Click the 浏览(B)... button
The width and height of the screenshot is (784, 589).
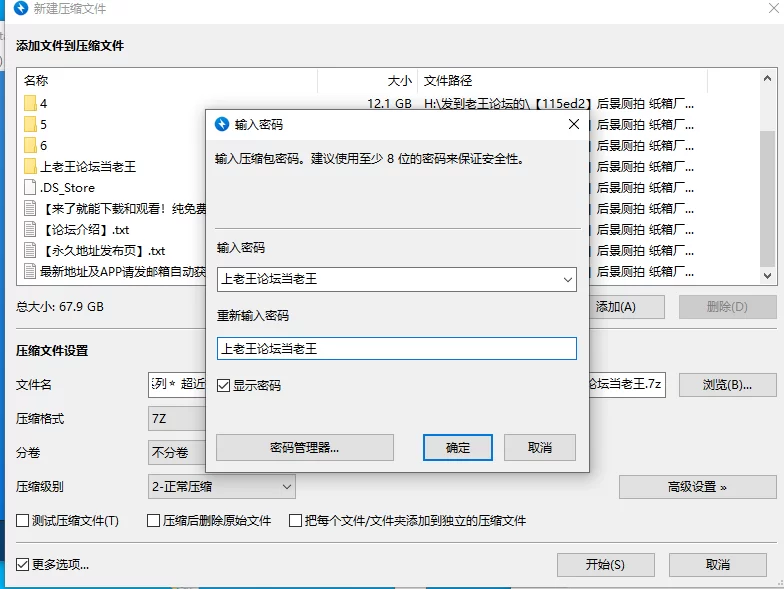point(728,385)
